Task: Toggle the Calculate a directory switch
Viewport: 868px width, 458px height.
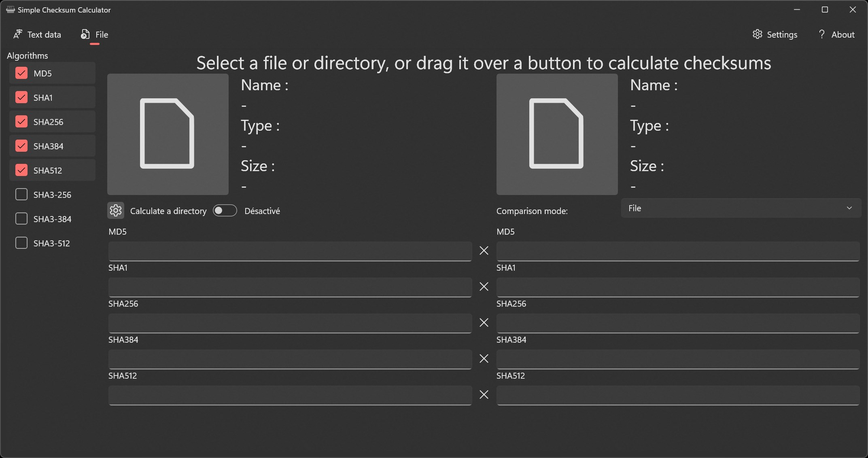Action: coord(225,210)
